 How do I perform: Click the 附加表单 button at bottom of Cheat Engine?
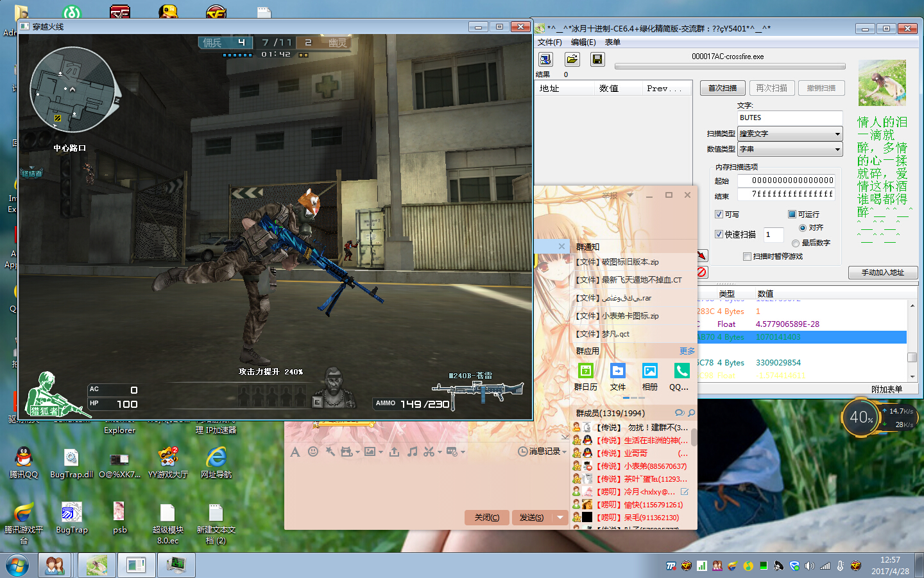tap(887, 389)
